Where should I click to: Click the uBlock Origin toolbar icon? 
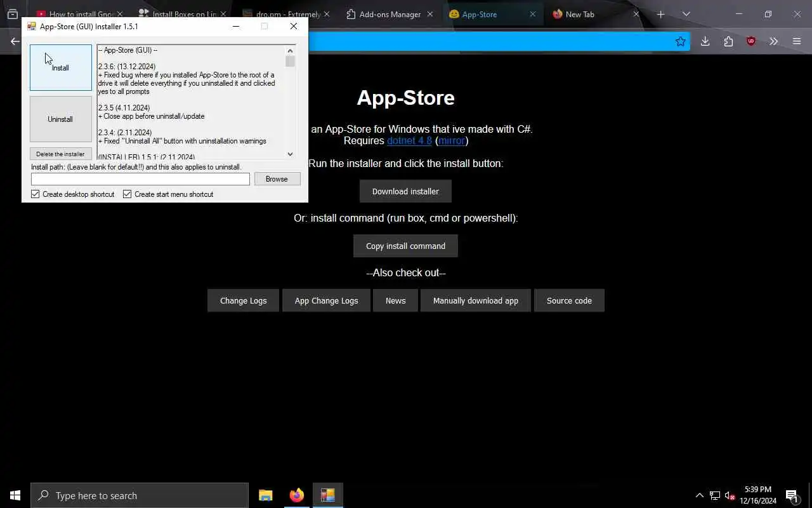point(751,41)
